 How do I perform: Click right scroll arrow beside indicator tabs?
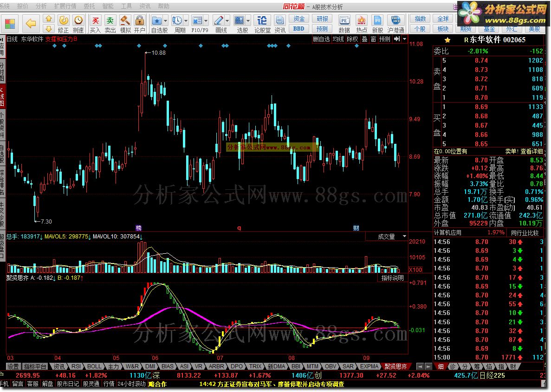(x=428, y=366)
